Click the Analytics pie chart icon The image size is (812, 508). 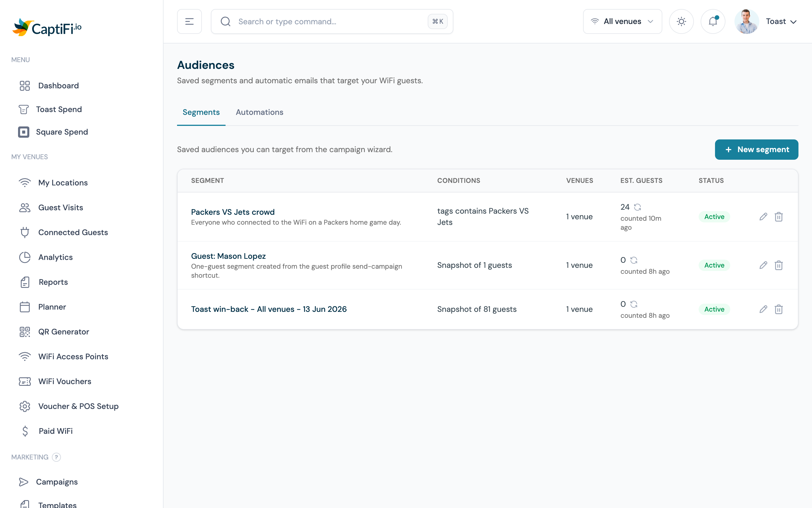tap(25, 257)
